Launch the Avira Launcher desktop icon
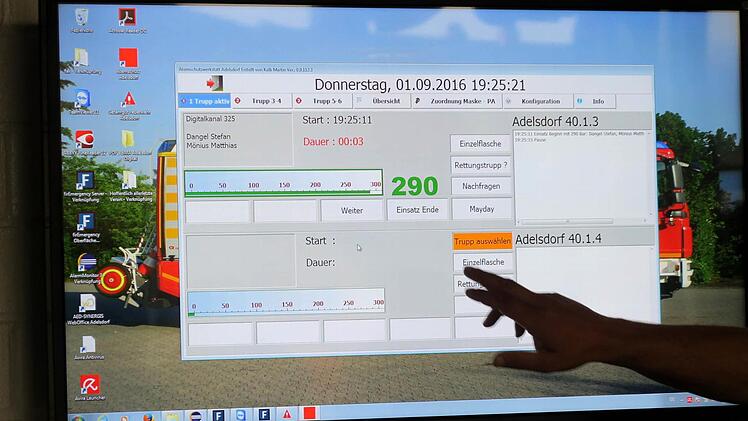The height and width of the screenshot is (421, 748). [x=90, y=387]
